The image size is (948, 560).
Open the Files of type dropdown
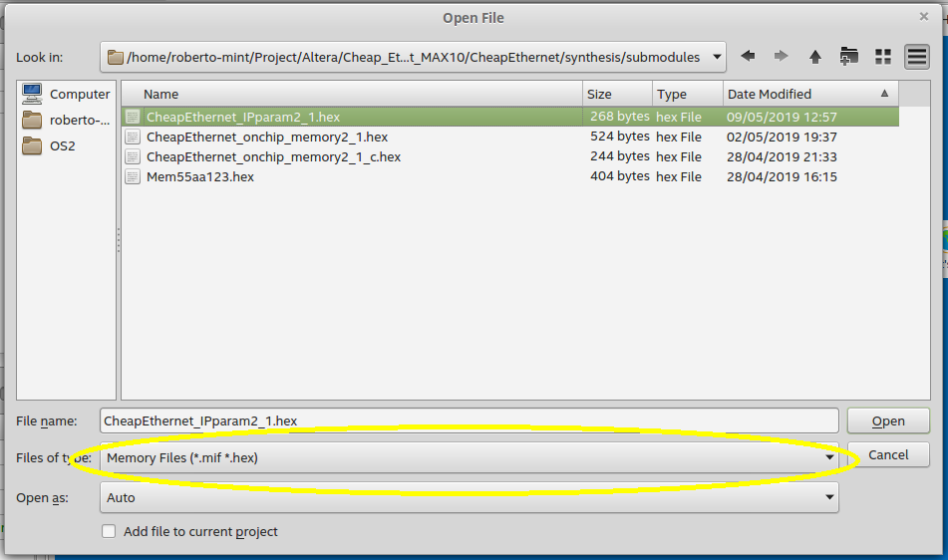pos(470,457)
